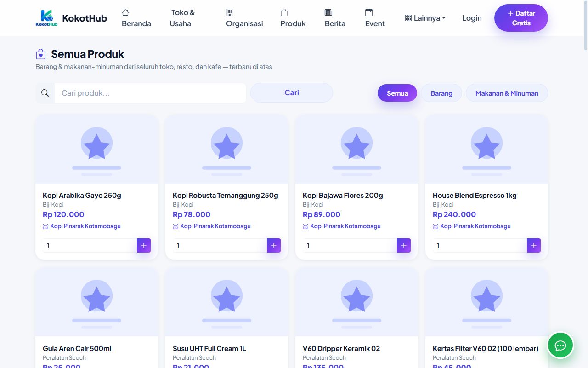
Task: Open V60 Dripper Keramik 02 product
Action: (x=341, y=349)
